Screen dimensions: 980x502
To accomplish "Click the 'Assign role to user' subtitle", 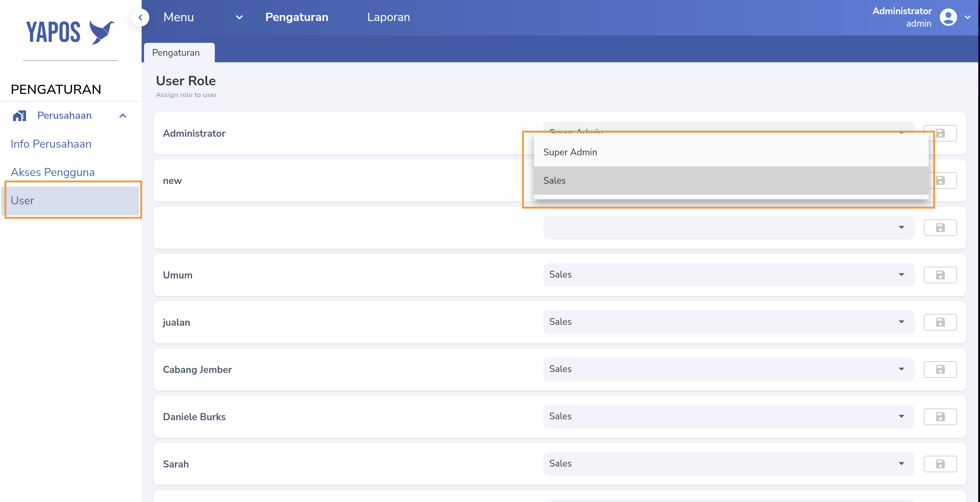I will 186,95.
